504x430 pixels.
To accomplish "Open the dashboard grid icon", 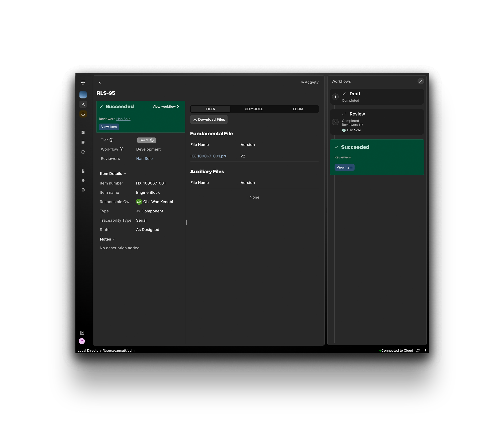I will click(83, 132).
